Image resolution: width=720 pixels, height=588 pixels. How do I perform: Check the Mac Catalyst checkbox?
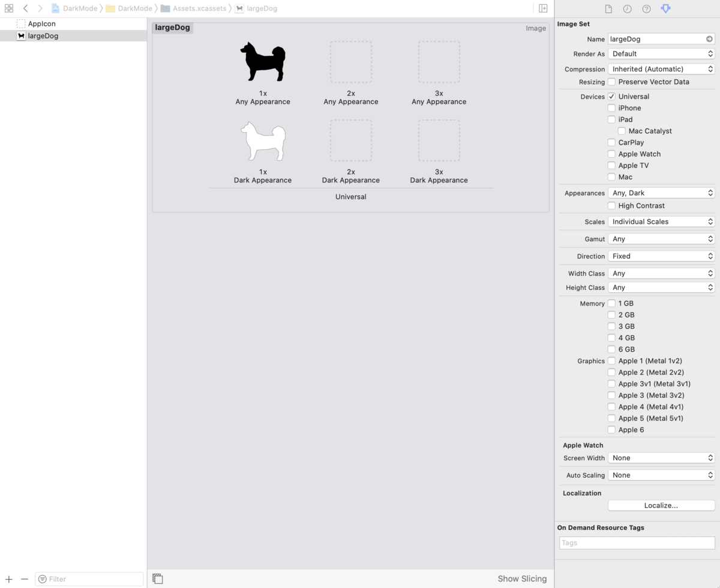[x=622, y=131]
